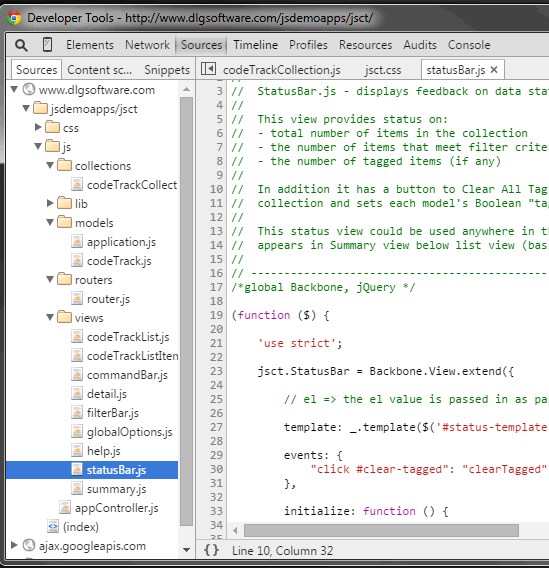Open the Timeline panel
This screenshot has width=549, height=568.
tap(256, 45)
